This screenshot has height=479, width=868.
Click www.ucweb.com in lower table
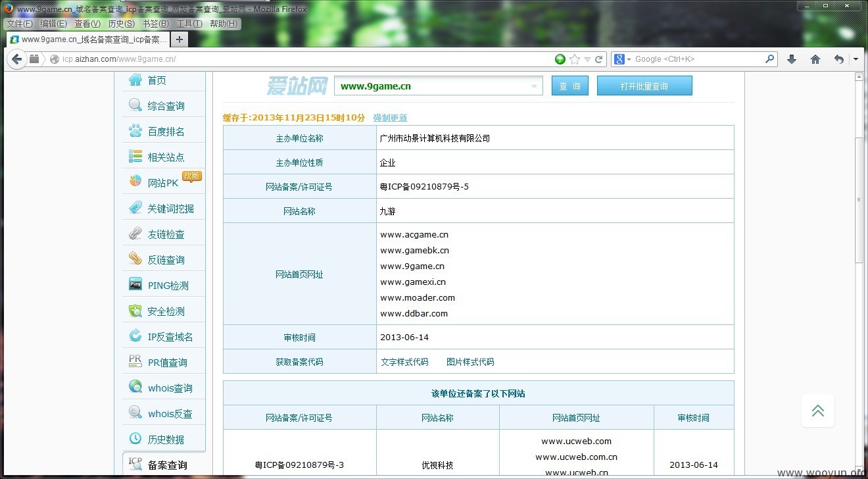click(x=577, y=441)
